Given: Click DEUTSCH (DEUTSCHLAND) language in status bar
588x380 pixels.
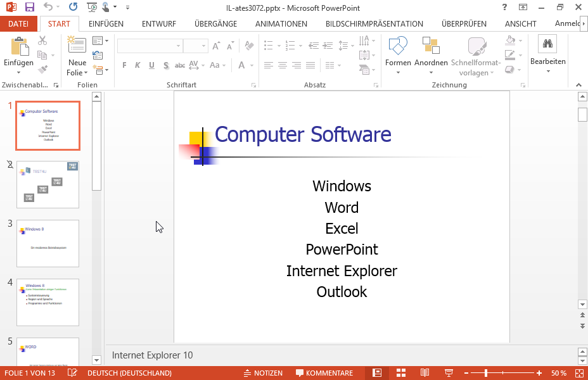Looking at the screenshot, I should pyautogui.click(x=129, y=373).
